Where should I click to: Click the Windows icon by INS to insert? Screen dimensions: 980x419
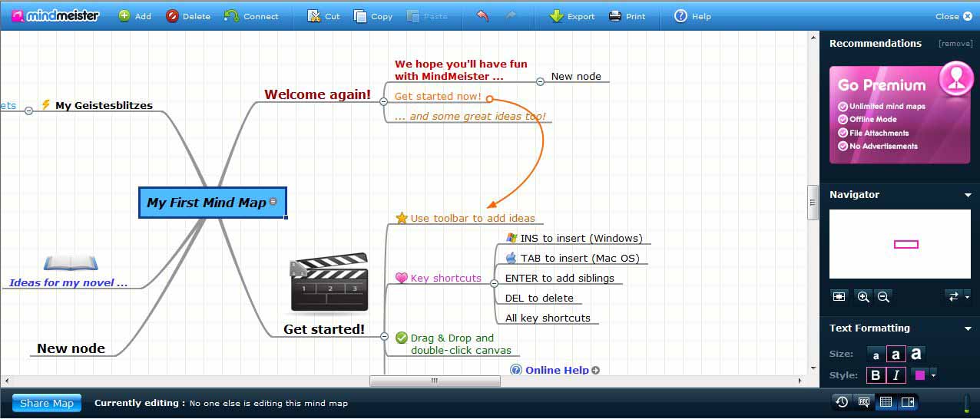[512, 238]
